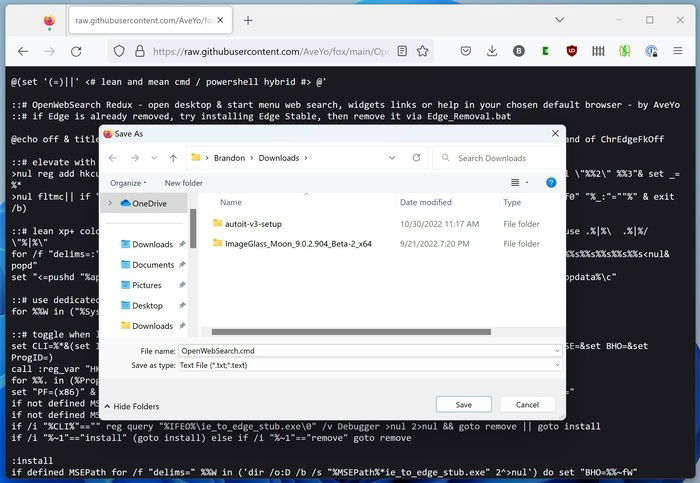Click the help question mark icon in dialog
This screenshot has height=483, width=700.
click(551, 183)
